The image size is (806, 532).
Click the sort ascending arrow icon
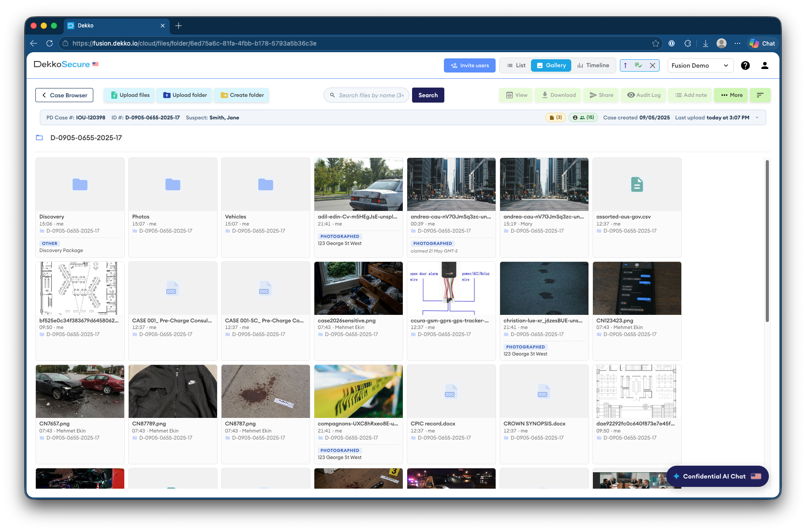point(626,65)
